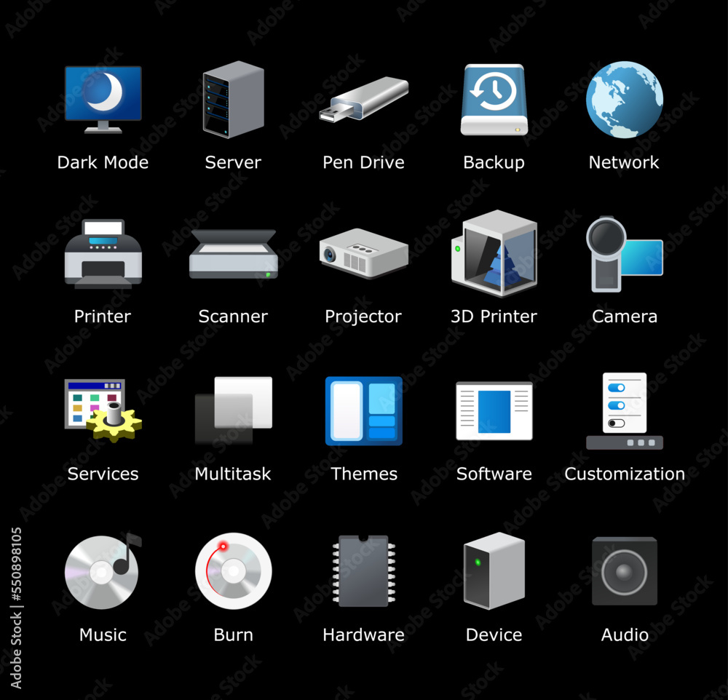The image size is (728, 700).
Task: Click the "Printer" label text
Action: click(x=103, y=317)
